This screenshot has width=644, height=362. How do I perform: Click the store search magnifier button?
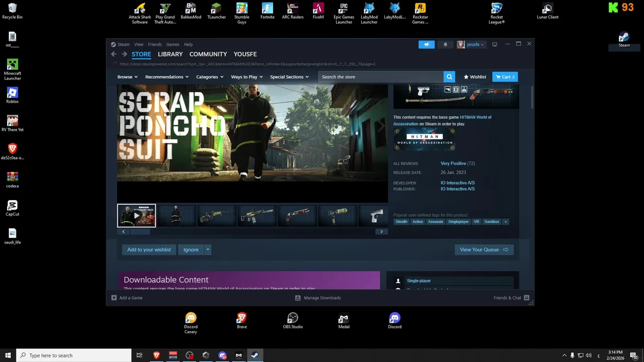(449, 77)
